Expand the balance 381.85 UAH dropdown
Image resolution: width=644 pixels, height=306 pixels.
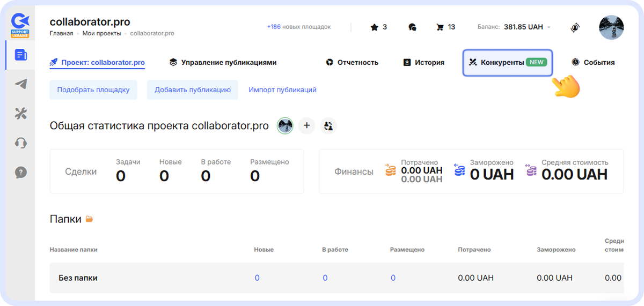[549, 27]
